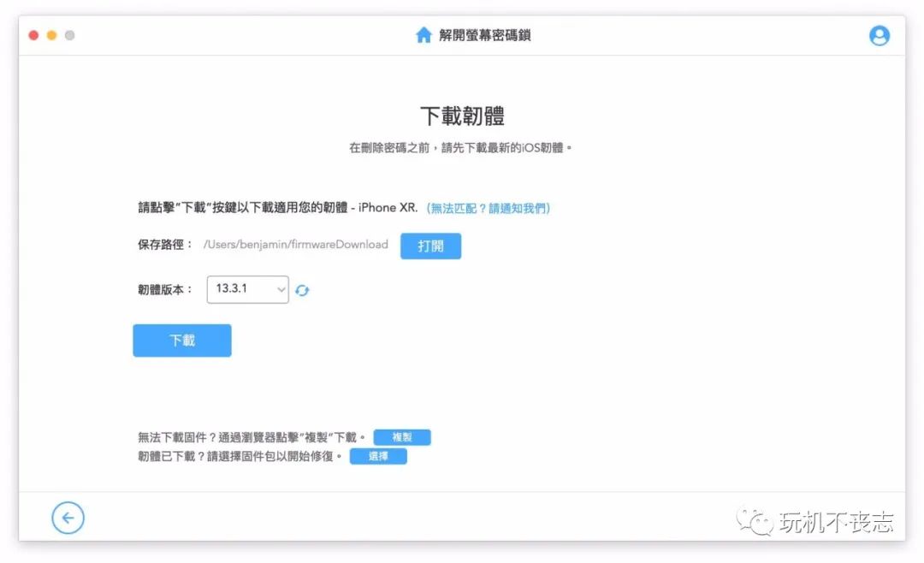Open the 無法匹配？請通知我們 link

click(488, 208)
